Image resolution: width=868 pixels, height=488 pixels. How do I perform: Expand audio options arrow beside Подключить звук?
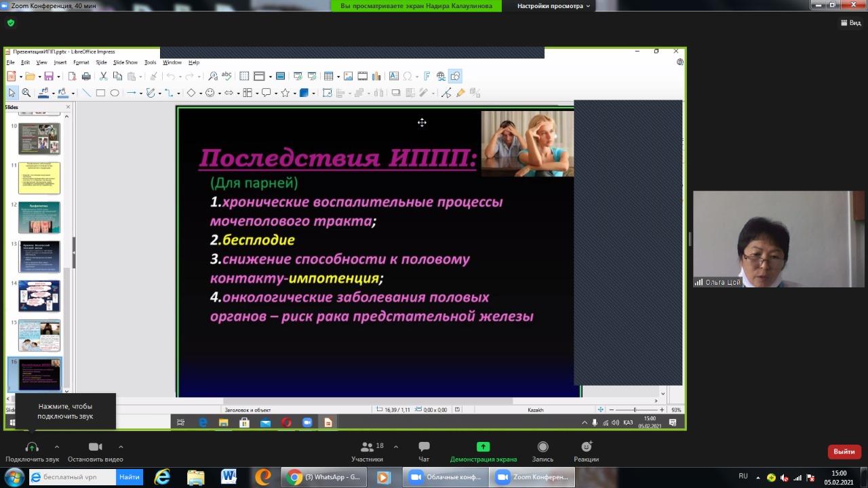point(57,447)
